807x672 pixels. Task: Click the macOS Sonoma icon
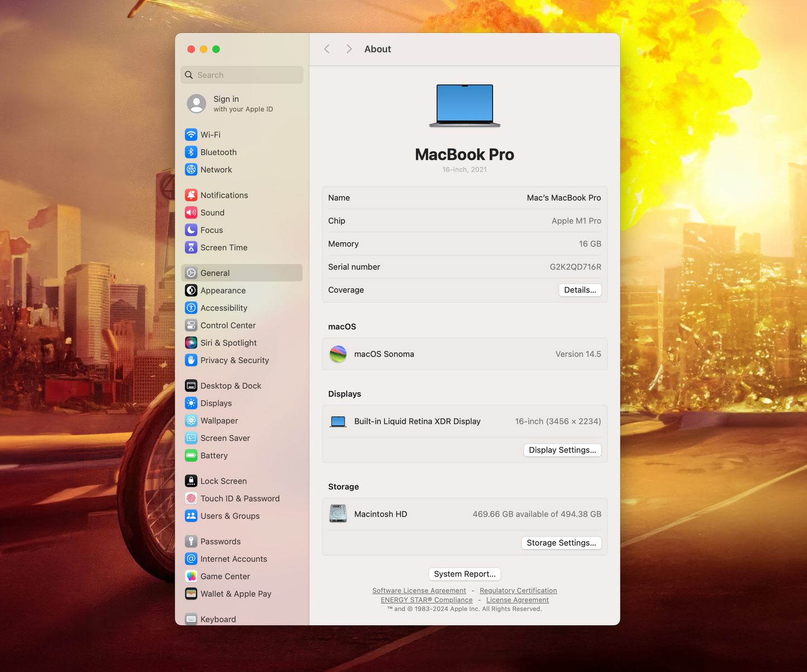click(338, 354)
